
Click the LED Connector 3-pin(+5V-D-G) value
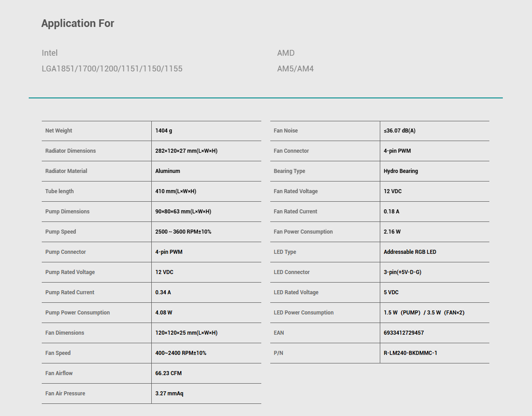click(402, 272)
